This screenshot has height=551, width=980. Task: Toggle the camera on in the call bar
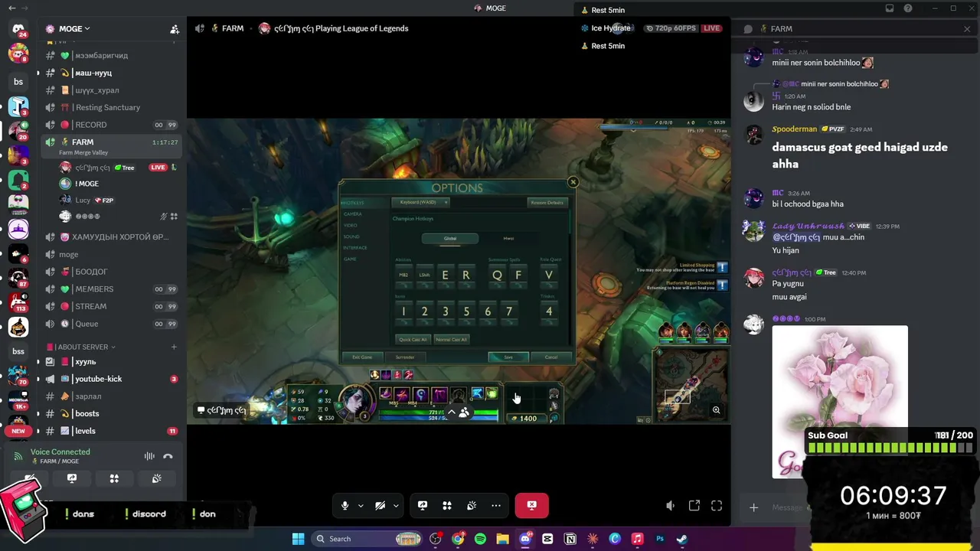point(380,505)
